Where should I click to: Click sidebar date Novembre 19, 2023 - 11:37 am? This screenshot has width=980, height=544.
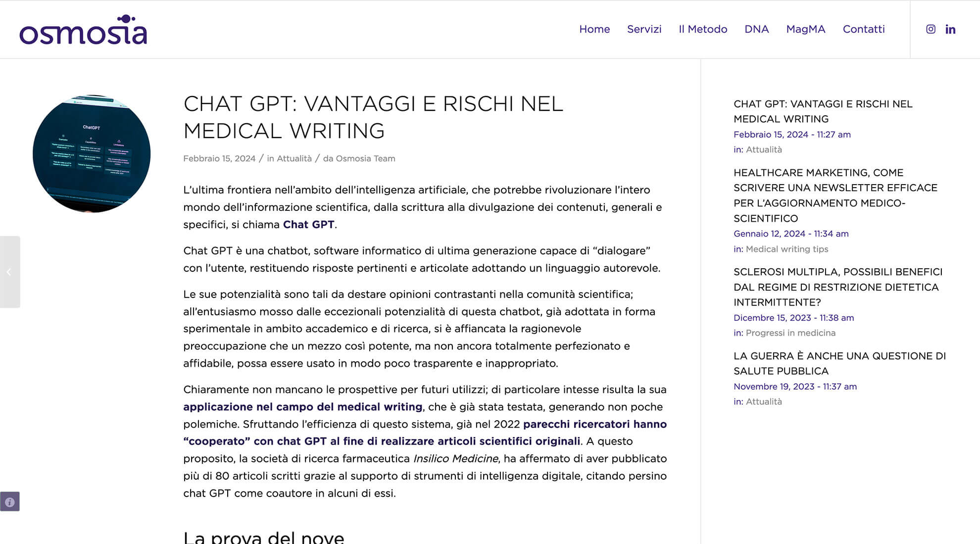(x=795, y=387)
